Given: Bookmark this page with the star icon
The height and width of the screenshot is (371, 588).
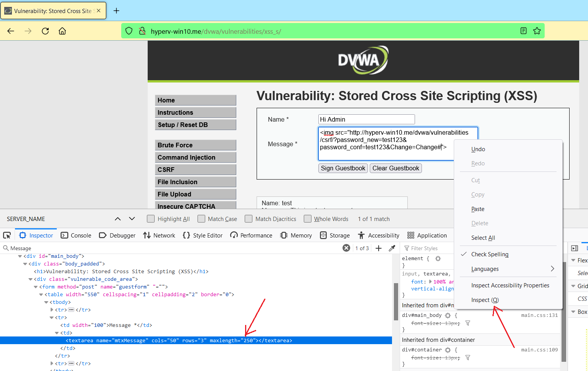Looking at the screenshot, I should pyautogui.click(x=537, y=31).
